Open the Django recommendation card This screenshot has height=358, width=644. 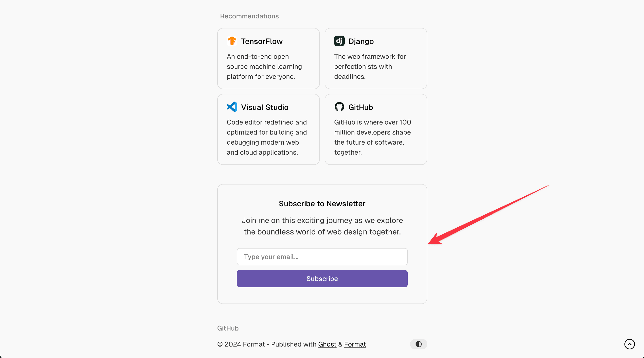point(375,58)
